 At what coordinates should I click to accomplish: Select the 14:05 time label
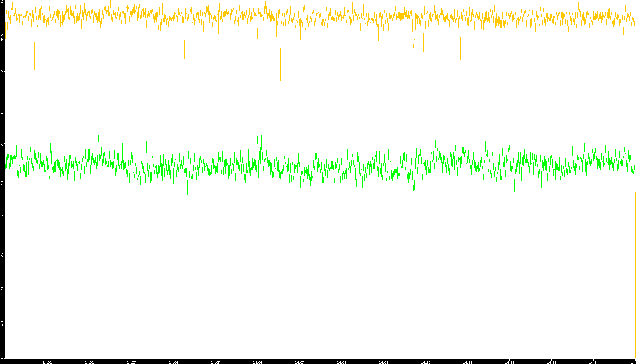coord(216,362)
